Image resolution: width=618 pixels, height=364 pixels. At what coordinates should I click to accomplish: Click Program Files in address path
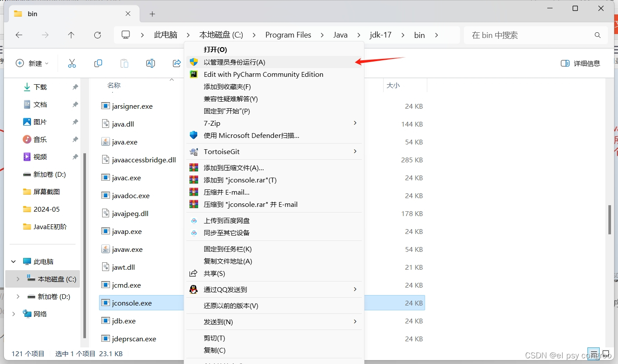tap(288, 35)
